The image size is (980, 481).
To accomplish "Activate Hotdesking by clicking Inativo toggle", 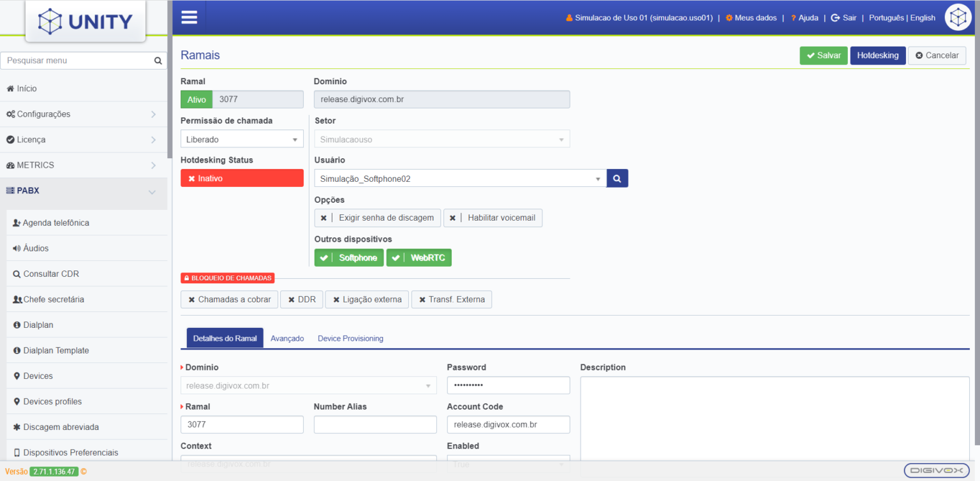I will pos(242,177).
